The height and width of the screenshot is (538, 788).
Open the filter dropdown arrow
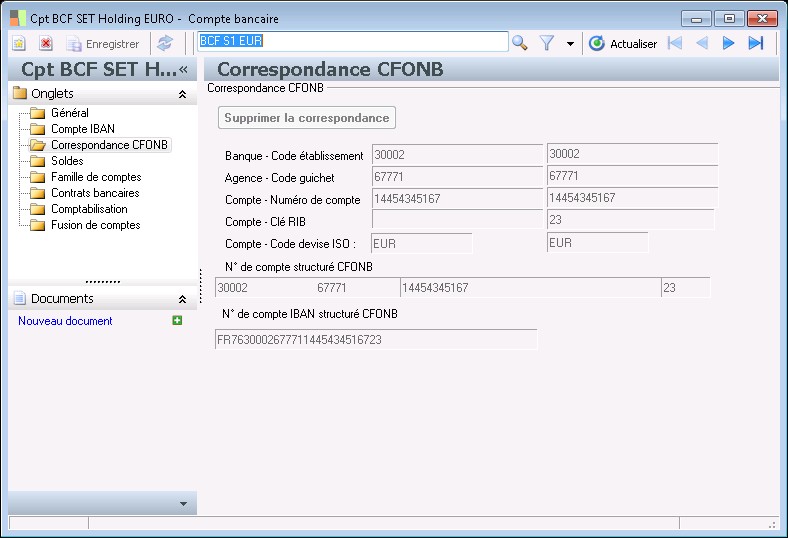click(x=570, y=44)
